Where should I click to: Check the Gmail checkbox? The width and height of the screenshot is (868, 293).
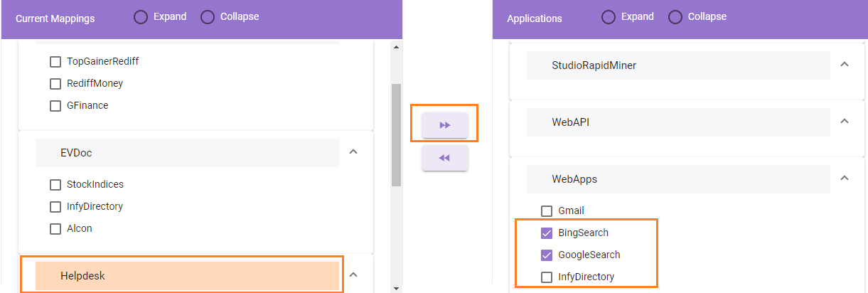(547, 211)
